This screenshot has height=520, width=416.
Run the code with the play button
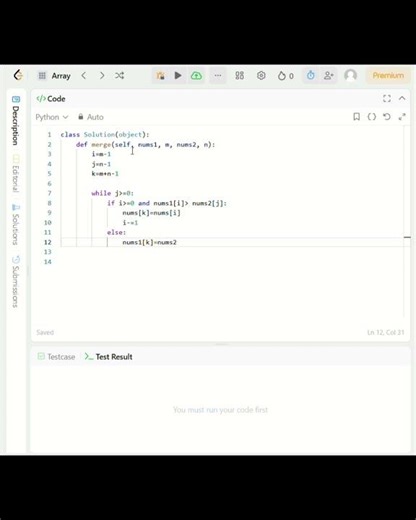pyautogui.click(x=178, y=76)
